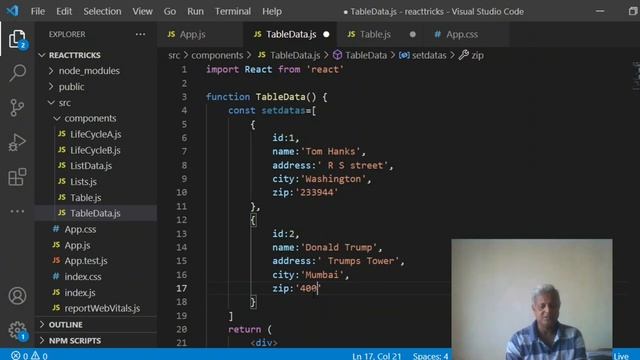Show additional activity bar views ellipsis

point(17,211)
